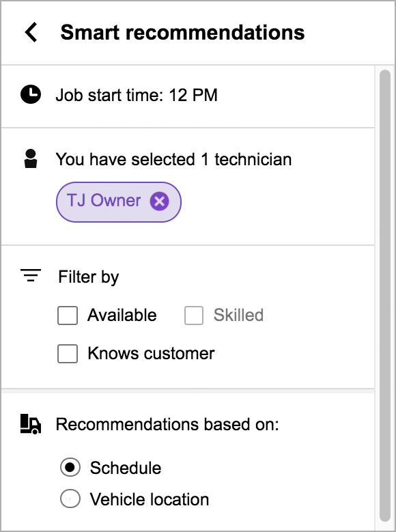Remove TJ Owner with the x icon
The image size is (396, 532).
pos(160,201)
